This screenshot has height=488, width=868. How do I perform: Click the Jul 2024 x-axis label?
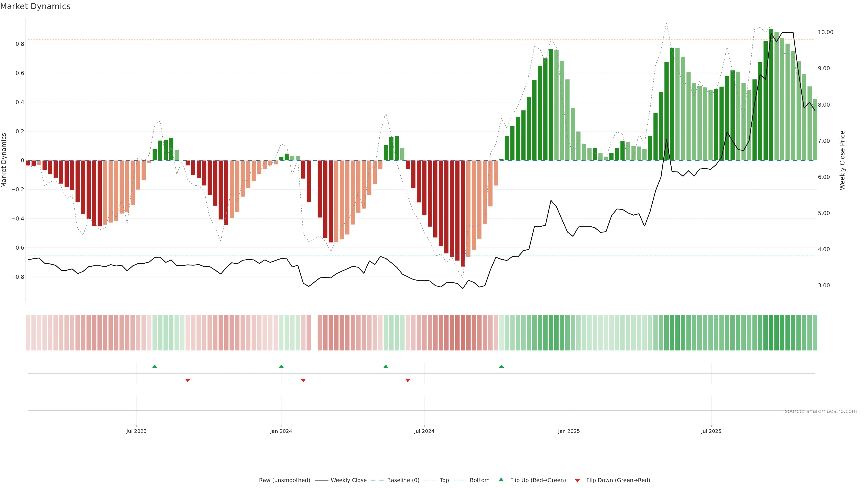[x=424, y=431]
